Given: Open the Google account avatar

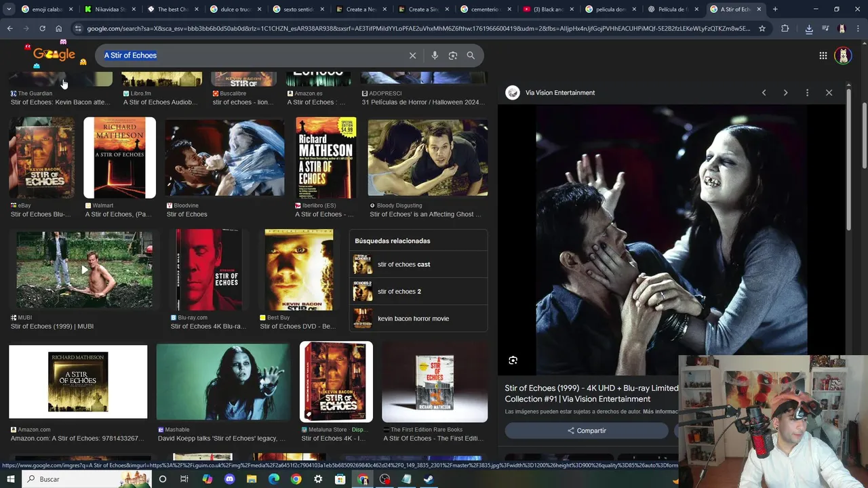Looking at the screenshot, I should tap(843, 56).
